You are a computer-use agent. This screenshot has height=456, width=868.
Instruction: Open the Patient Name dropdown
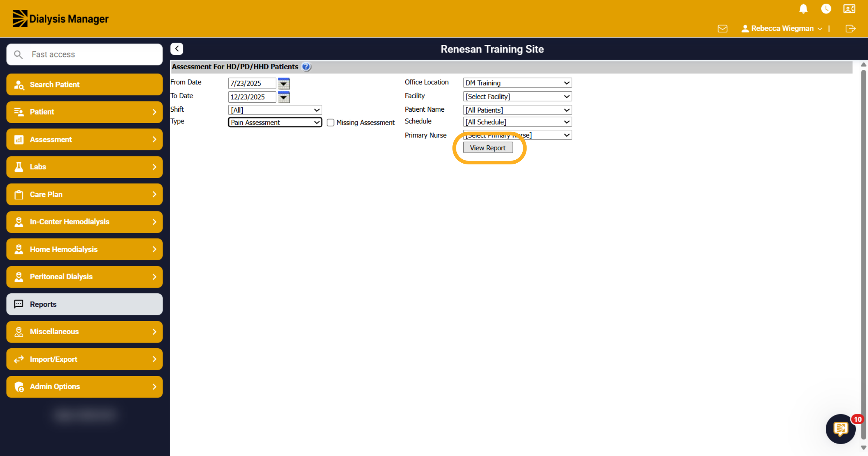coord(517,110)
